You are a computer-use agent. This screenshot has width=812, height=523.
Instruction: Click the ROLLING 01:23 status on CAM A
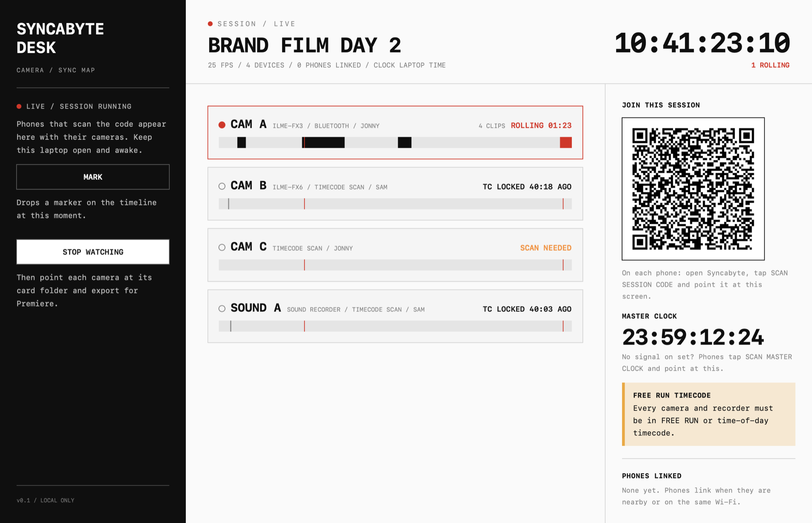point(541,125)
